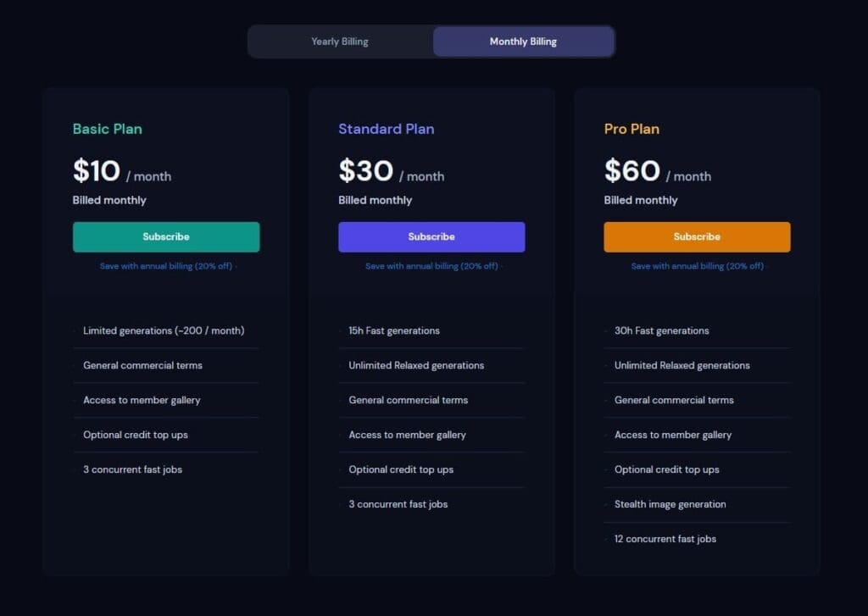Viewport: 868px width, 616px height.
Task: Click the Pro Plan heading
Action: (x=632, y=129)
